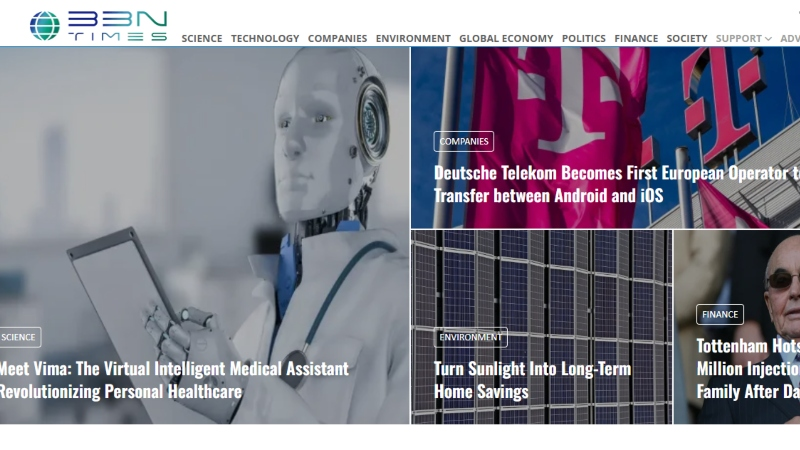Image resolution: width=800 pixels, height=450 pixels.
Task: Open the Deutsche Telekom First European Operator headline
Action: click(x=616, y=184)
